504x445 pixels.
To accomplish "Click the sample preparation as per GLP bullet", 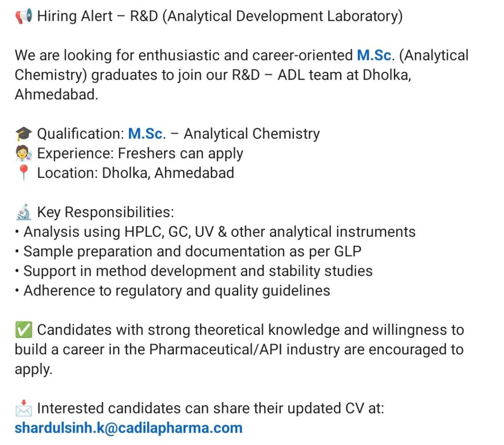I will coord(192,252).
